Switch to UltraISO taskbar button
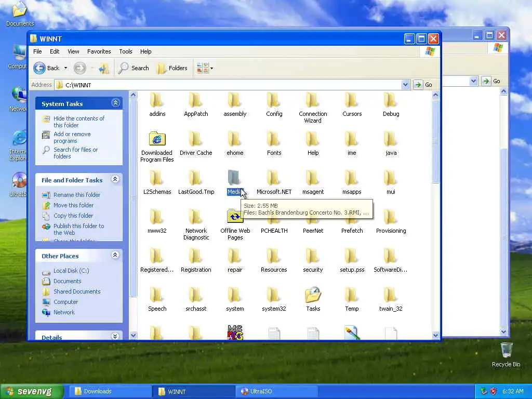Image resolution: width=532 pixels, height=399 pixels. [x=277, y=392]
